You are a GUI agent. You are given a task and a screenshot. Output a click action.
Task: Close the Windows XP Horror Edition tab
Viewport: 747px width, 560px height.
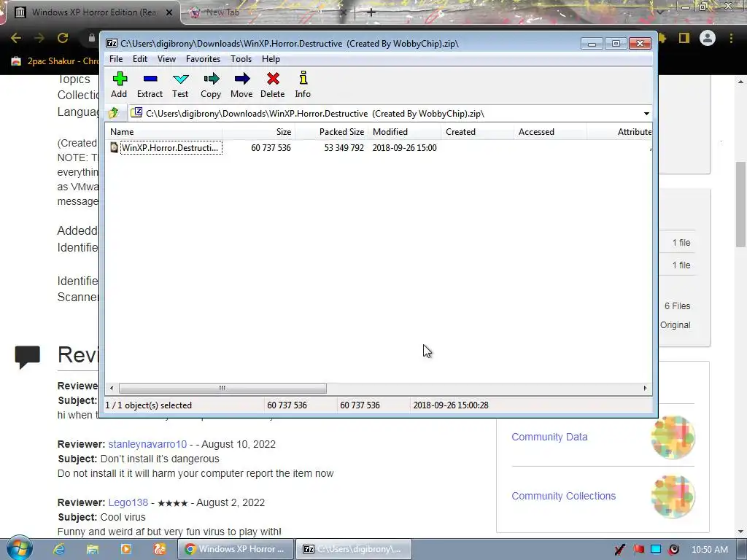click(x=169, y=12)
